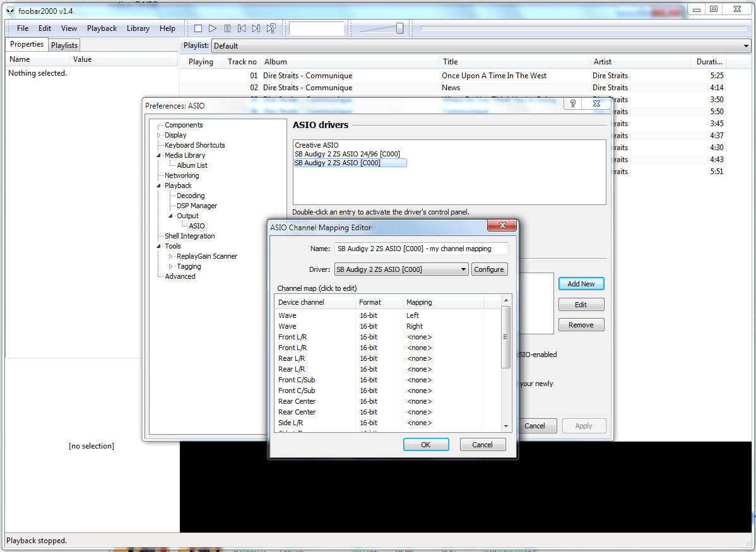Image resolution: width=756 pixels, height=552 pixels.
Task: Click the channel mapping Name field
Action: coord(422,249)
